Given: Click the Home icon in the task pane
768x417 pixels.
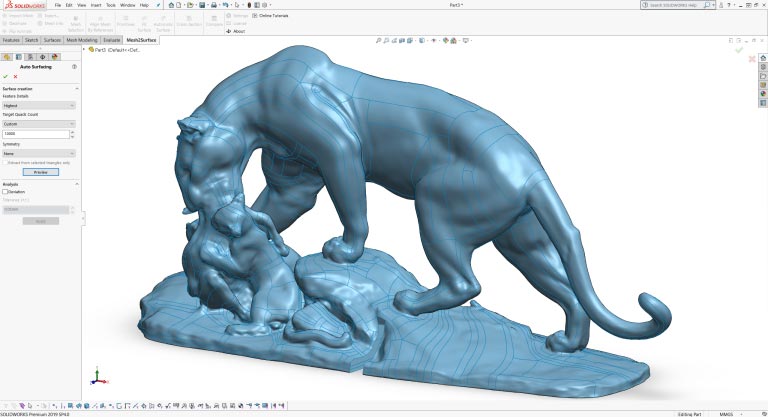Looking at the screenshot, I should click(x=763, y=58).
